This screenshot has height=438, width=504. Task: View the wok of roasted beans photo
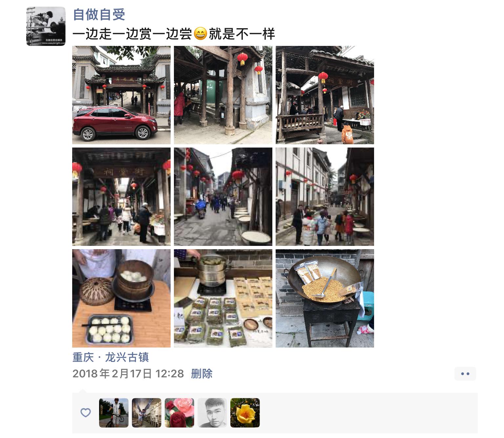325,298
